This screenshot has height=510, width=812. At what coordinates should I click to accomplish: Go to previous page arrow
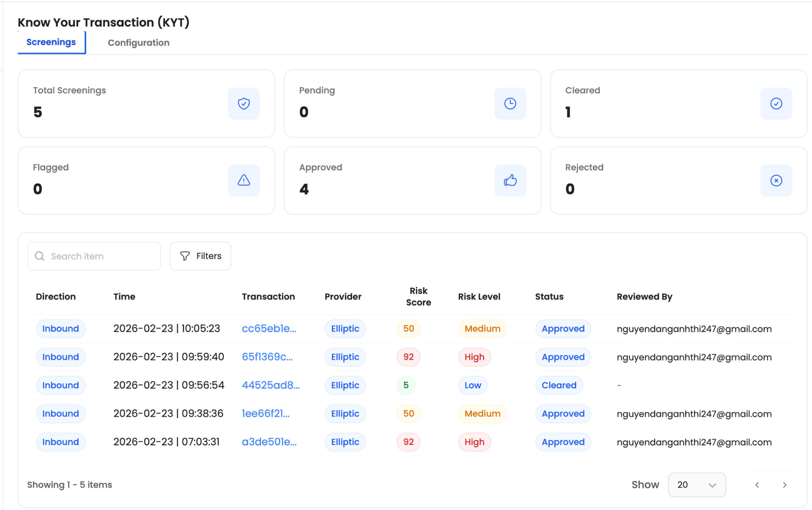[x=757, y=485]
